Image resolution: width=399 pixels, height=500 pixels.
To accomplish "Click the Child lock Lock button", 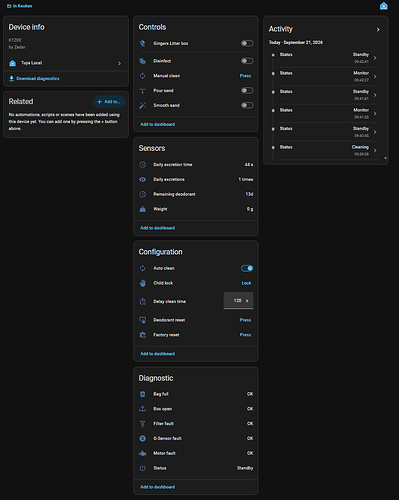I will coord(246,283).
